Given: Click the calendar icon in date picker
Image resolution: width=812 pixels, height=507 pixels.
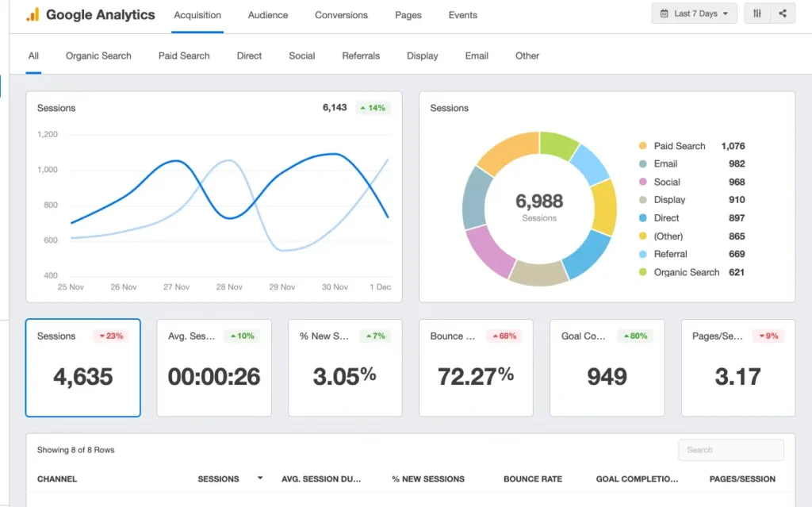Looking at the screenshot, I should click(664, 14).
